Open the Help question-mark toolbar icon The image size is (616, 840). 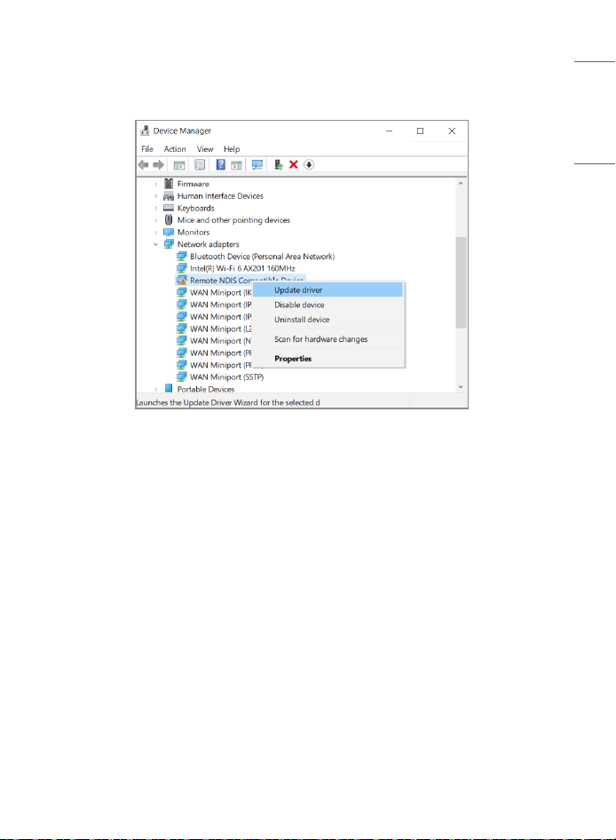pos(221,164)
